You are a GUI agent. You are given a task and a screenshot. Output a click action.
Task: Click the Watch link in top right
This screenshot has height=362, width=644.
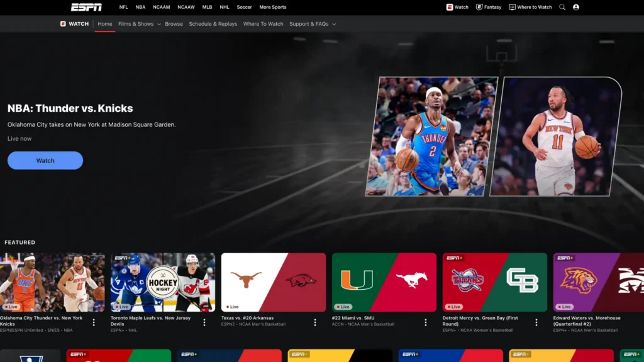pos(457,7)
